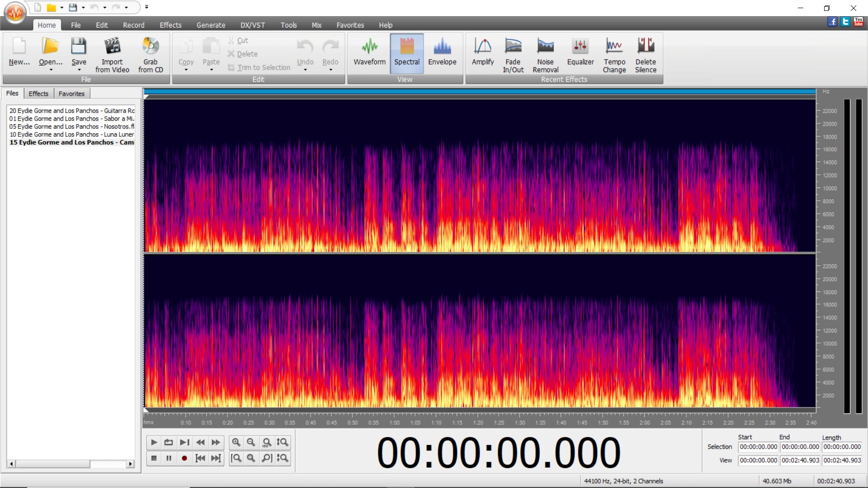Switch to Effects side panel tab
Image resolution: width=868 pixels, height=488 pixels.
click(x=38, y=94)
